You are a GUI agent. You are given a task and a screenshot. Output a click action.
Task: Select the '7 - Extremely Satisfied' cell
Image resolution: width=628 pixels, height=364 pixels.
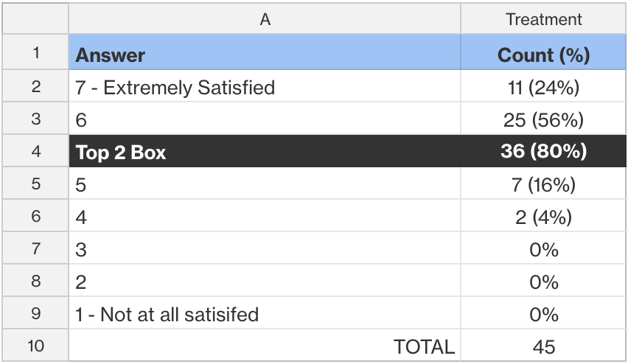click(265, 85)
